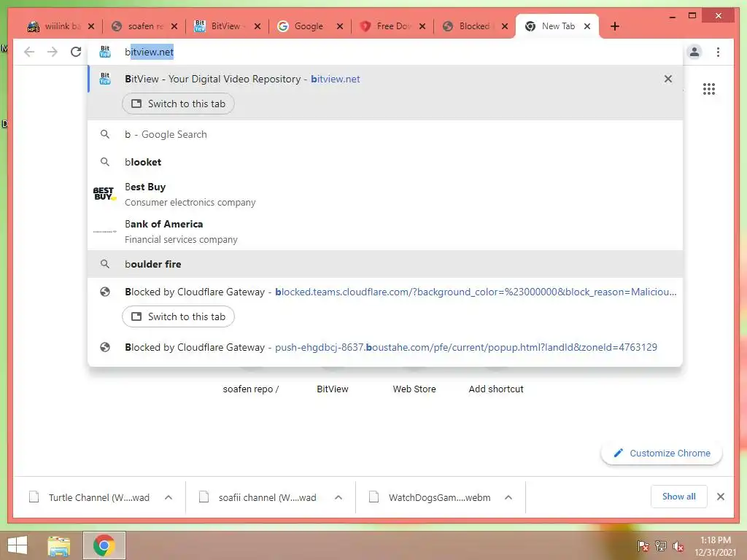Open the Windows Start button
747x560 pixels.
tap(18, 545)
